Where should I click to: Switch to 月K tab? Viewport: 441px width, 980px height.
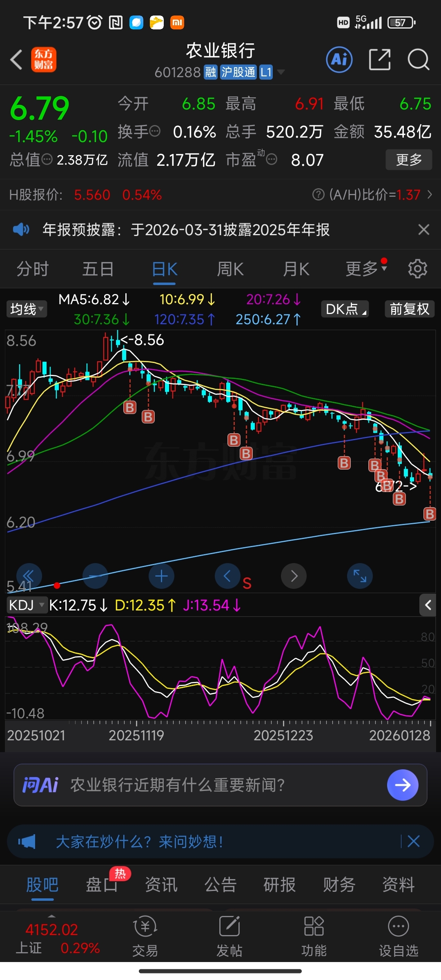[296, 269]
